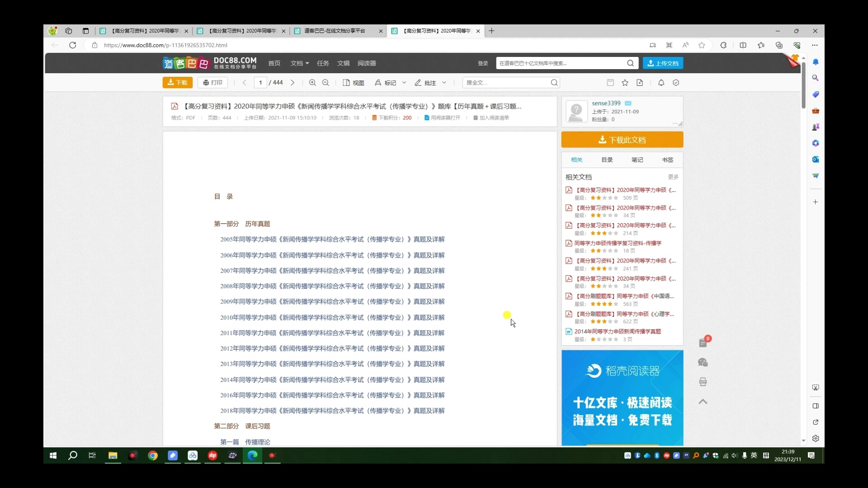Switch to the 笔记 tab

[x=637, y=160]
